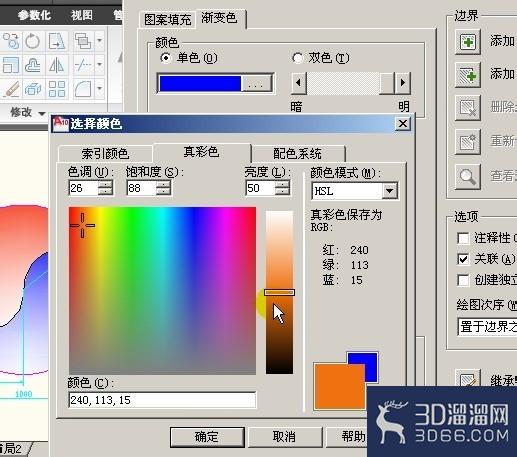Image resolution: width=517 pixels, height=457 pixels.
Task: Click the blue one-color gradient swatch
Action: click(x=200, y=84)
